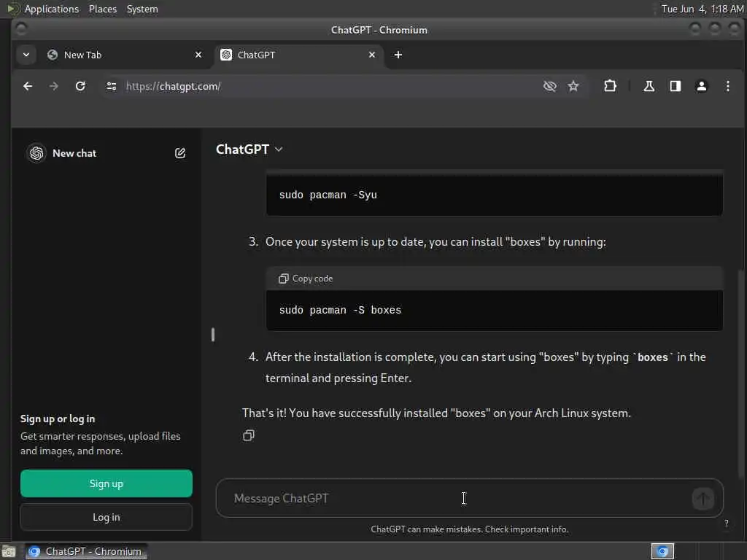The image size is (747, 560).
Task: Click the 'sudo pacman -S boxes' code text
Action: [x=340, y=310]
